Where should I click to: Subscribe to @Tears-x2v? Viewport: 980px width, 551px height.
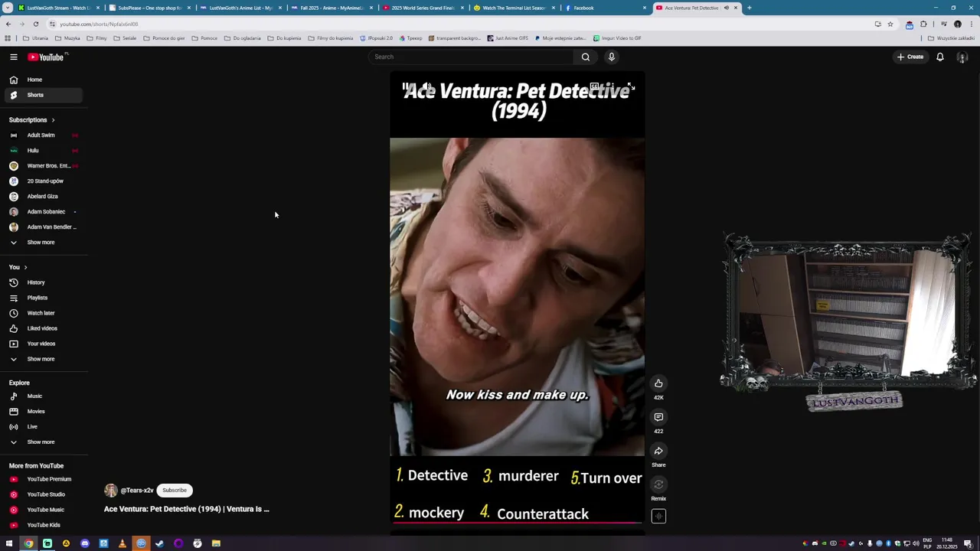175,491
